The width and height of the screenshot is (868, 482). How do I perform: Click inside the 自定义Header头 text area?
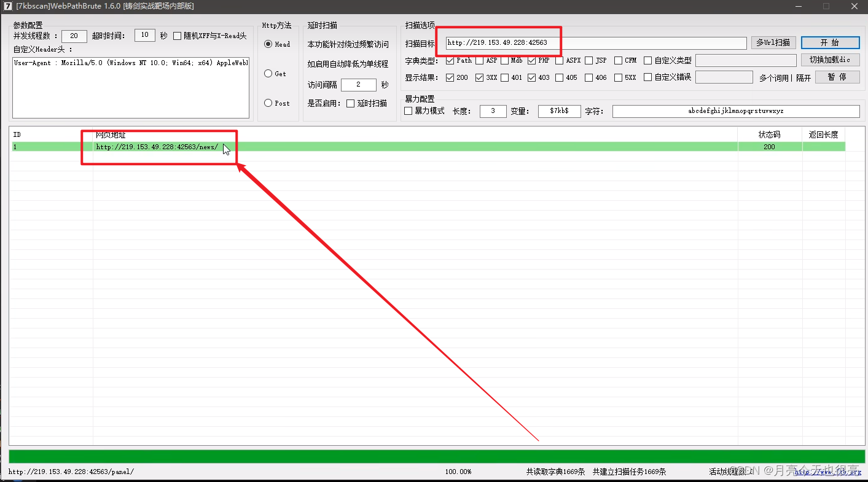coord(131,88)
